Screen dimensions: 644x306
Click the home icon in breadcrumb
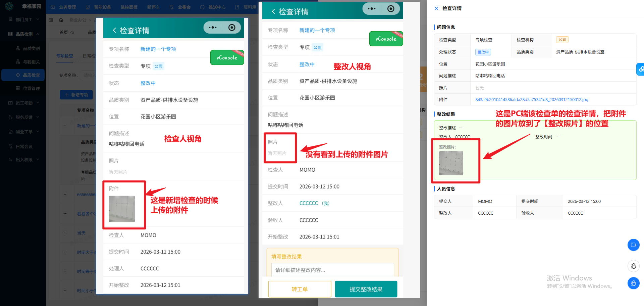tap(61, 20)
